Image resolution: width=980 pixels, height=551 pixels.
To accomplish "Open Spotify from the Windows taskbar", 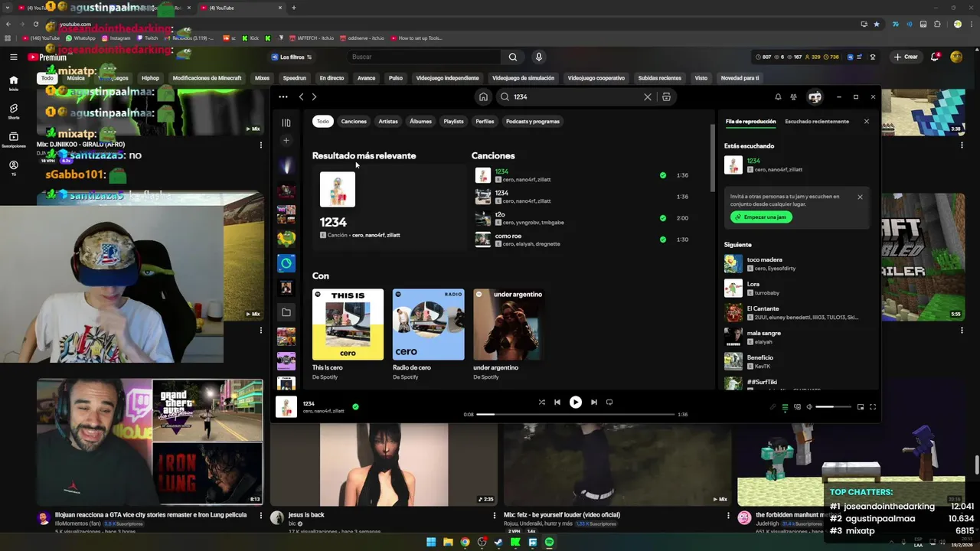I will click(549, 543).
